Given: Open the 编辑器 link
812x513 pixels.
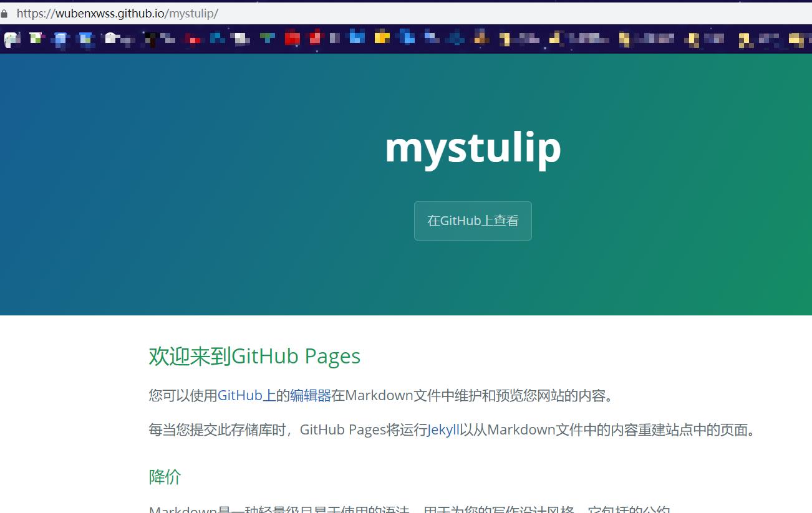Looking at the screenshot, I should pos(311,396).
